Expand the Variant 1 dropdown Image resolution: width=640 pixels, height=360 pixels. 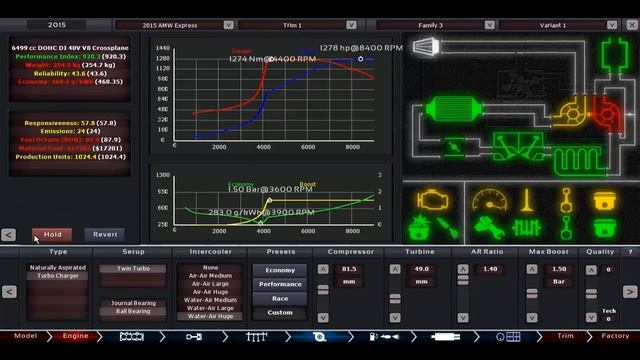click(x=612, y=25)
